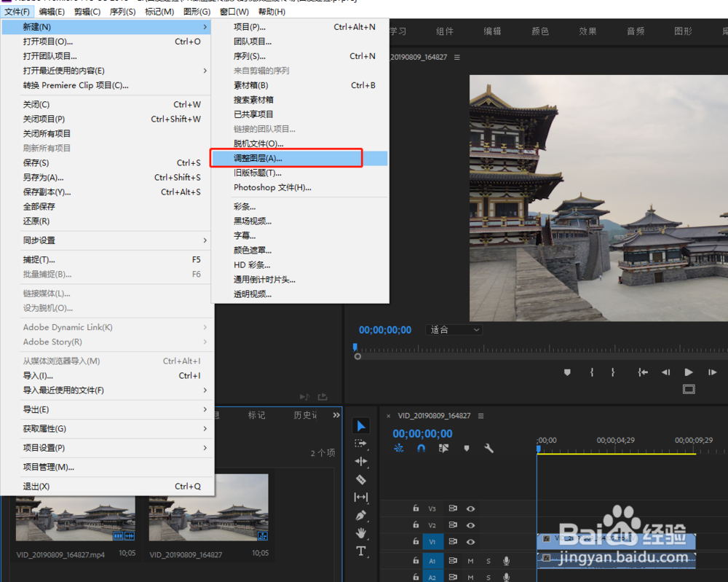Toggle lock on track A1

coord(416,561)
